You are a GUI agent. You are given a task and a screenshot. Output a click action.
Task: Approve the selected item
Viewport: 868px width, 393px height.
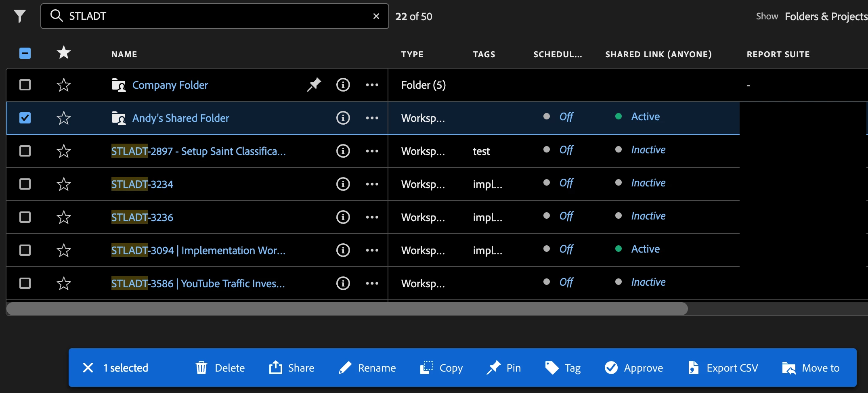pyautogui.click(x=633, y=368)
